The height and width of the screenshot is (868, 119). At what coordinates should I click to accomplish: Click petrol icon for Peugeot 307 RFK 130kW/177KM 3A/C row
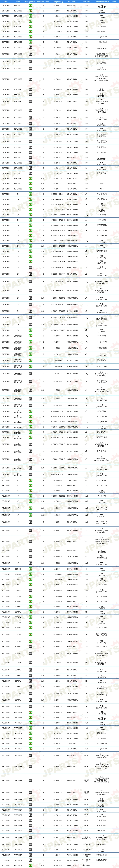click(x=30, y=515)
